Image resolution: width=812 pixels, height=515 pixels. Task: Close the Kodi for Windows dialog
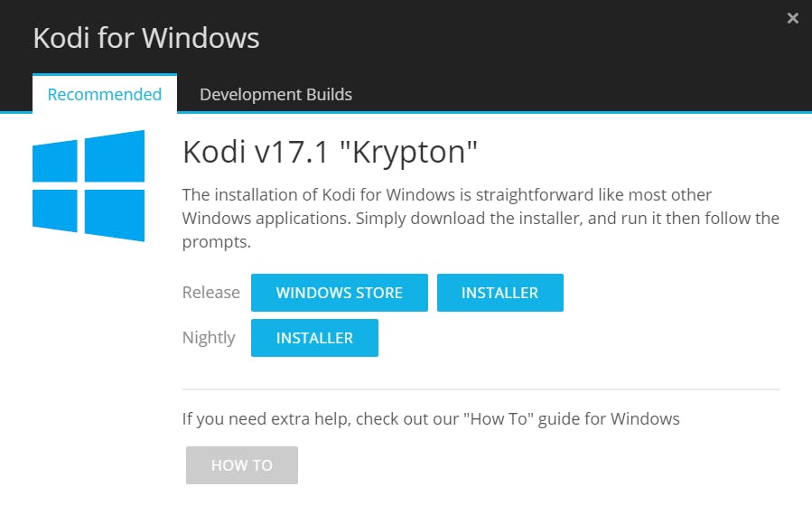coord(793,18)
